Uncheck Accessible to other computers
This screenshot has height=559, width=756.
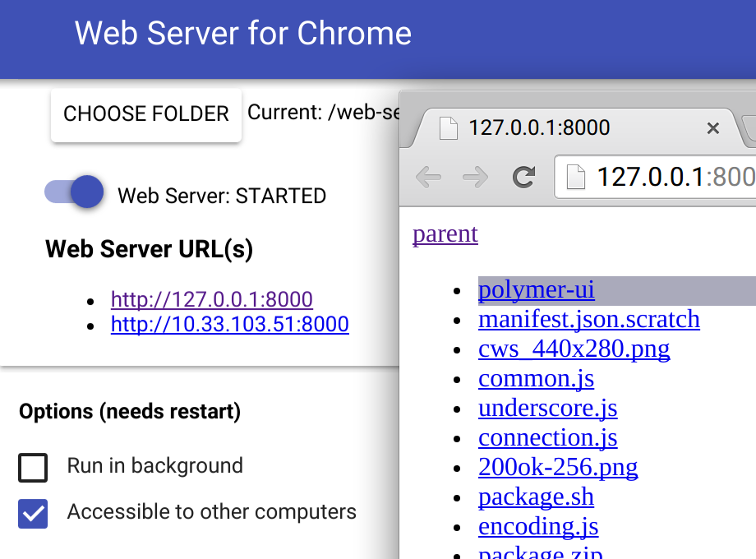[33, 514]
